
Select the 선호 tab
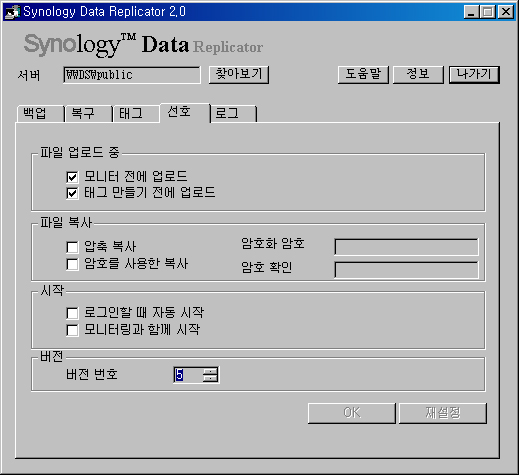[x=185, y=112]
